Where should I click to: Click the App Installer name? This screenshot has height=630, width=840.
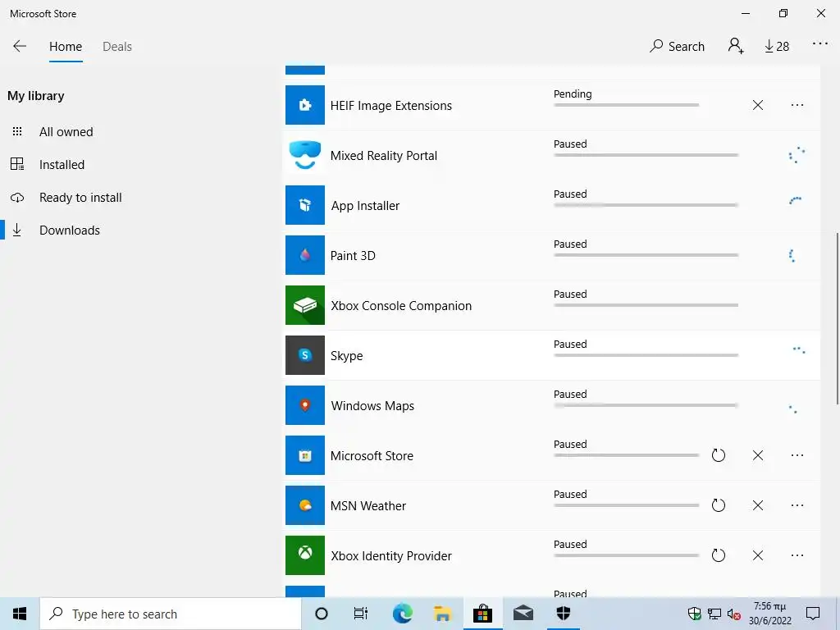click(365, 206)
